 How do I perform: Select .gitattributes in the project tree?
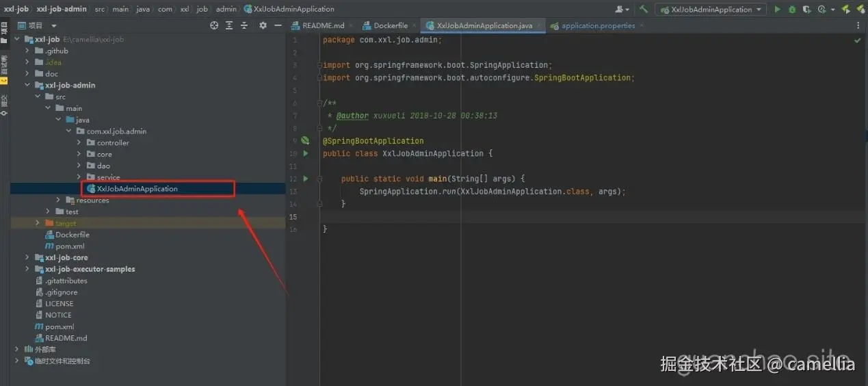pyautogui.click(x=66, y=281)
